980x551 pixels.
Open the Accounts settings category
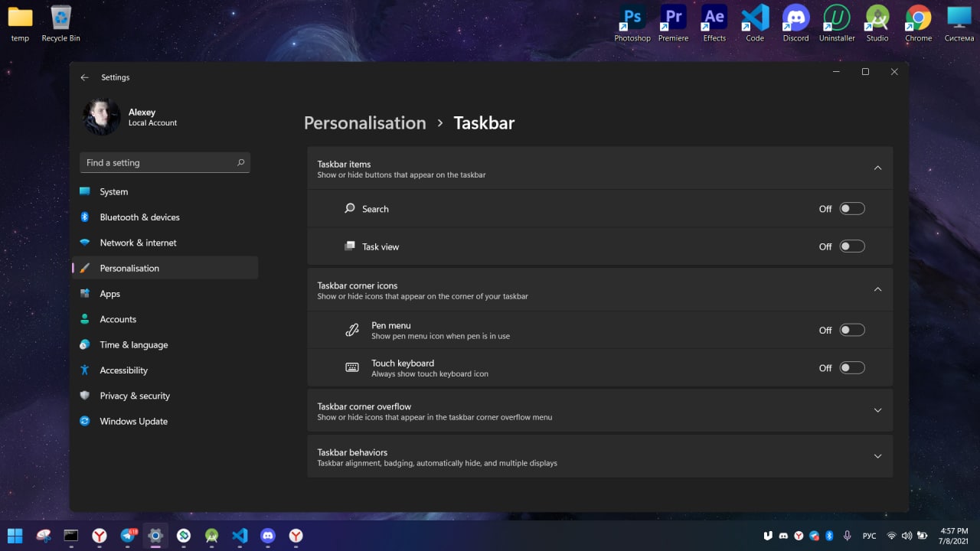click(165, 319)
